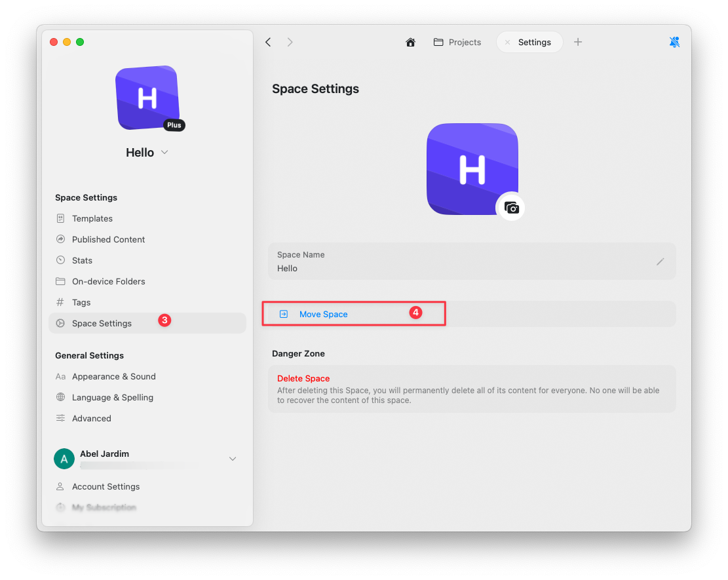Click Delete Space in Danger Zone
Image resolution: width=728 pixels, height=580 pixels.
pos(303,378)
